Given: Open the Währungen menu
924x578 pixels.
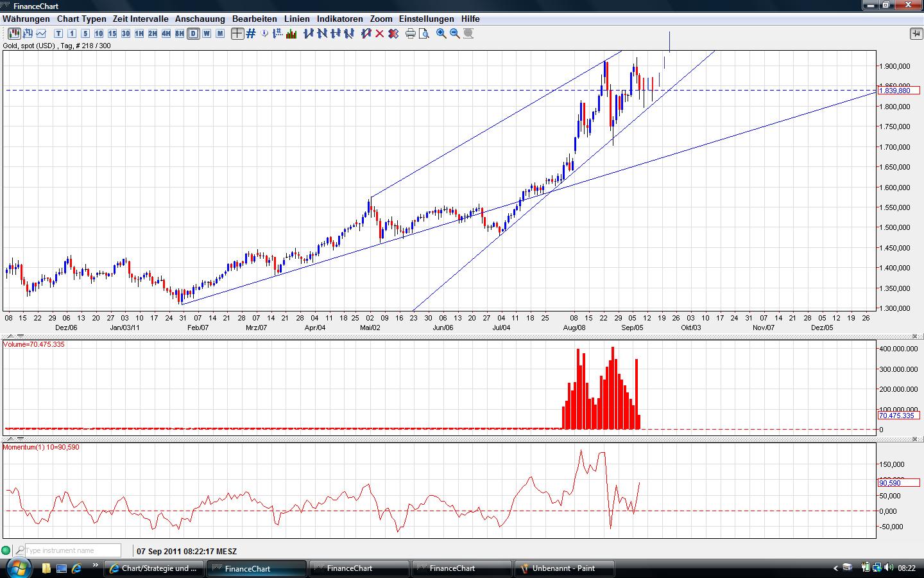Looking at the screenshot, I should (x=26, y=19).
